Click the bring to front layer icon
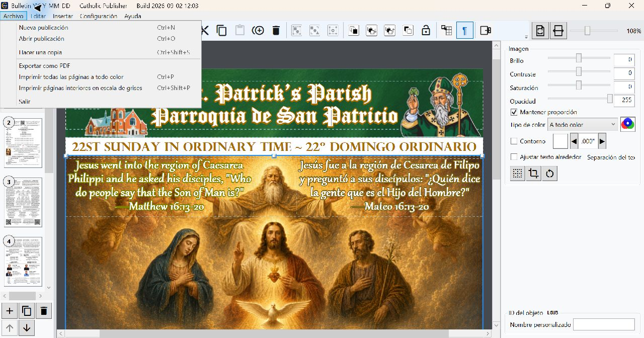This screenshot has height=338, width=644. click(x=354, y=31)
